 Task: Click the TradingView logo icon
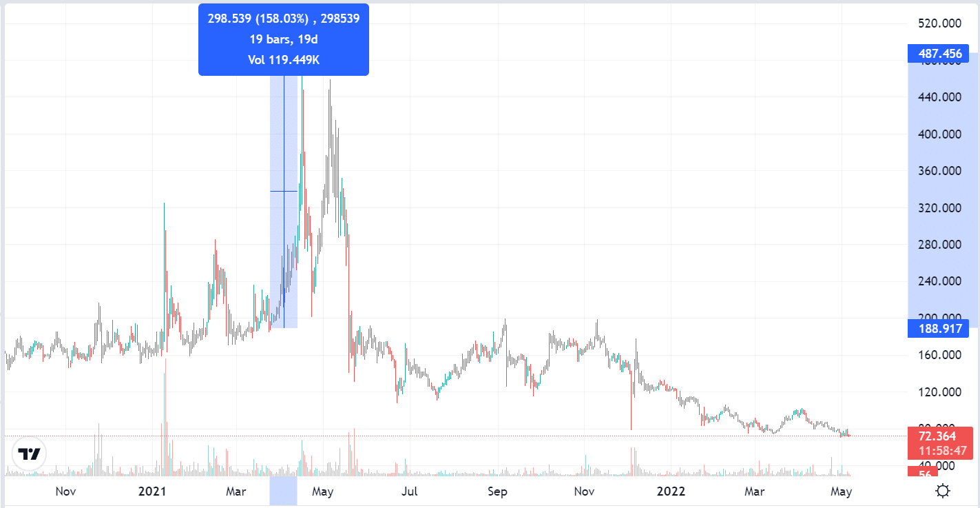pyautogui.click(x=30, y=454)
